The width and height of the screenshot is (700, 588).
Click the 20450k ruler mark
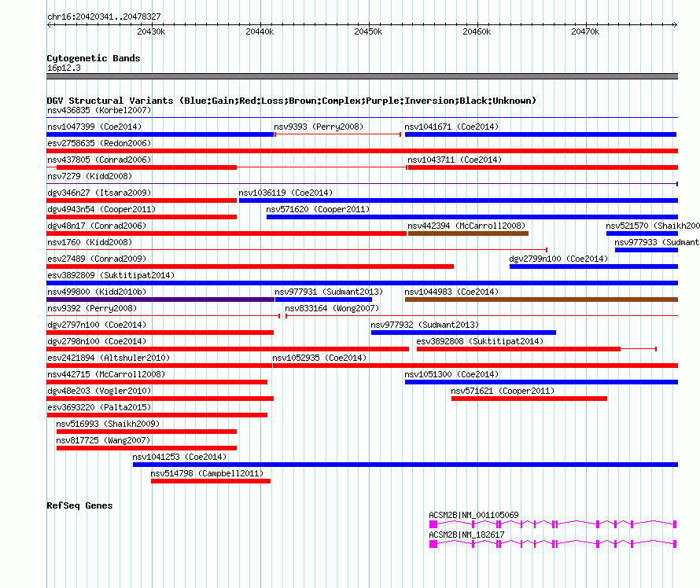pos(368,31)
